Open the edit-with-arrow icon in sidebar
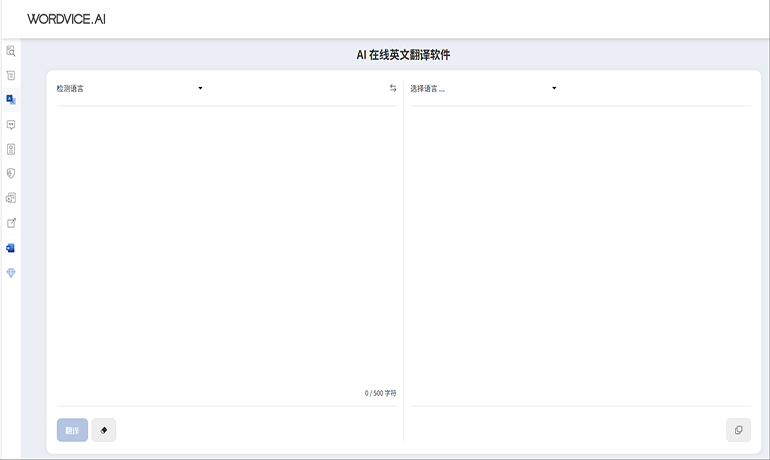 coord(11,223)
